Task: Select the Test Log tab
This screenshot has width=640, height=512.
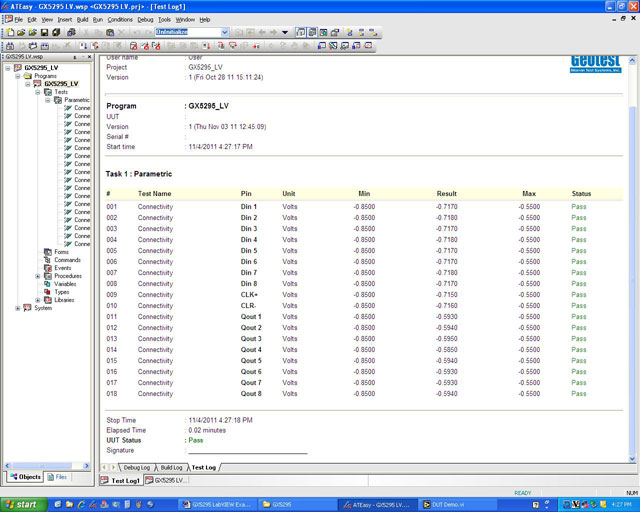Action: click(204, 467)
